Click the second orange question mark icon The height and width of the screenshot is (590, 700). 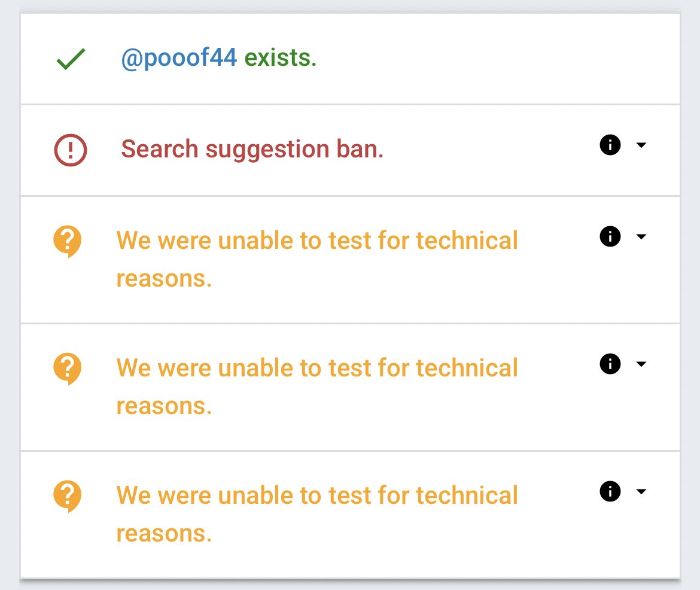point(68,369)
